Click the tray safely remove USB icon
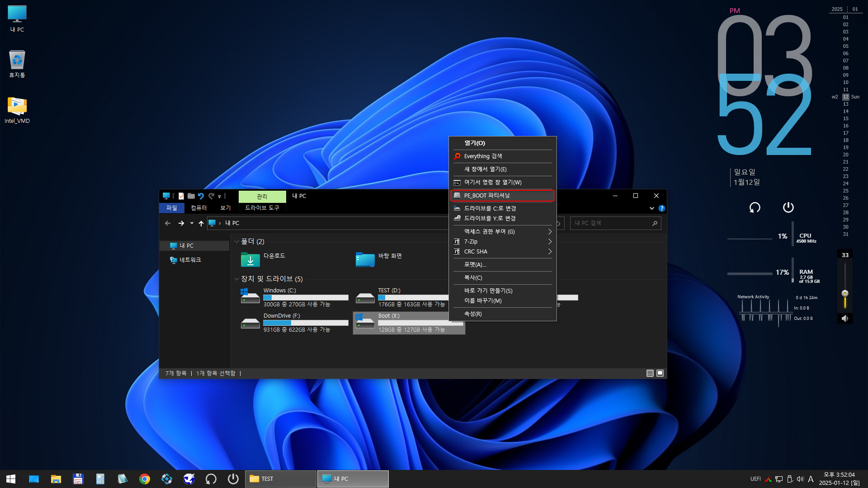This screenshot has width=868, height=488. pos(790,479)
